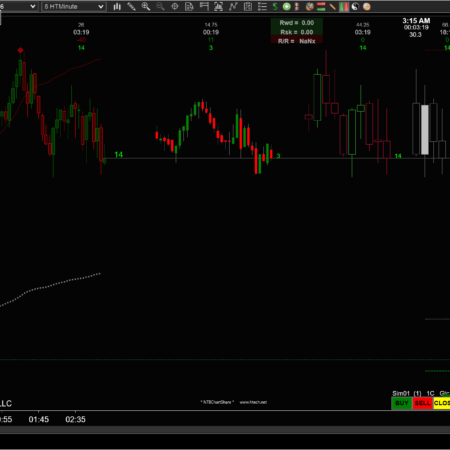Click the colorful shield icon
Screen dimensions: 450x450
[x=309, y=6]
